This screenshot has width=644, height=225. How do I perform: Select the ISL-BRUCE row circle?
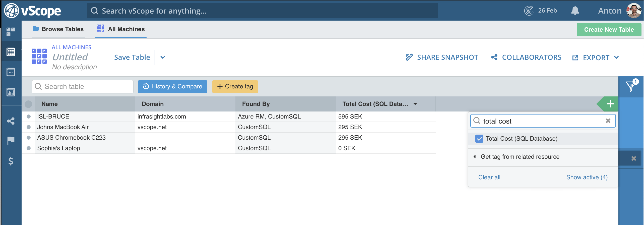pos(29,117)
